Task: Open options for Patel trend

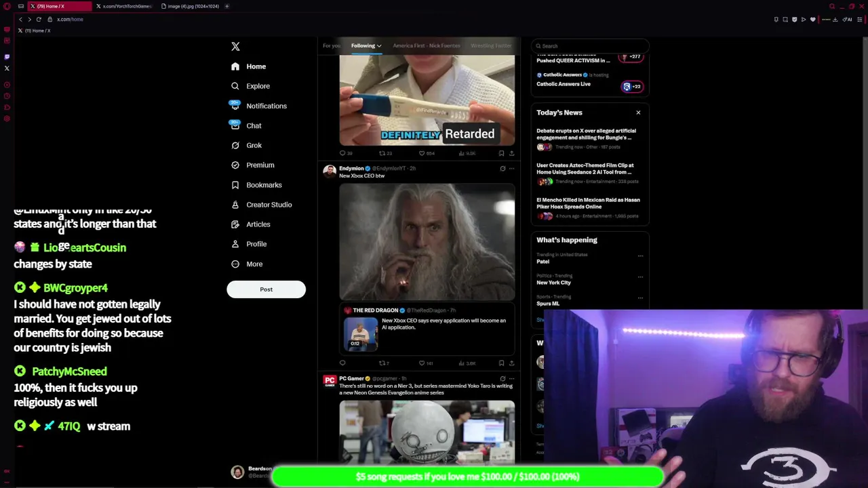Action: click(640, 256)
